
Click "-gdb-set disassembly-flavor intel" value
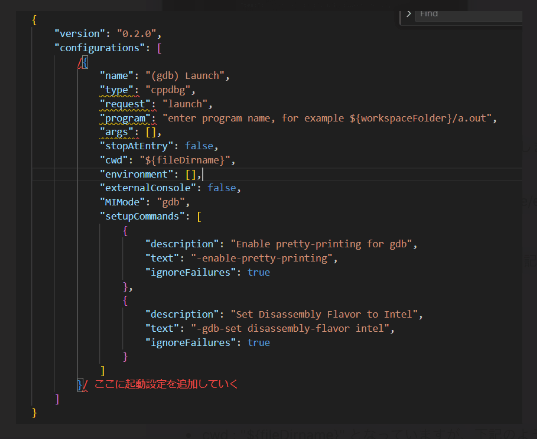290,329
